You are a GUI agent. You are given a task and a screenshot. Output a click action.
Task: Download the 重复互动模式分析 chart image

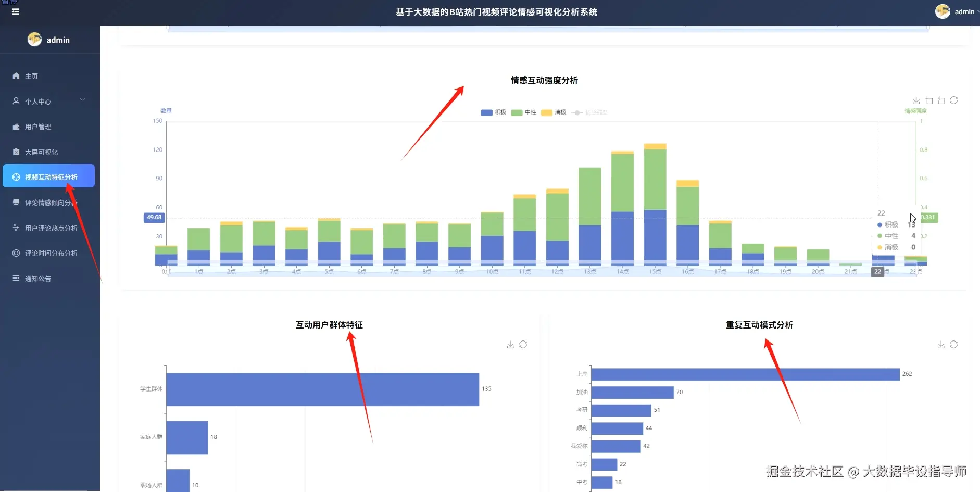[x=941, y=345]
